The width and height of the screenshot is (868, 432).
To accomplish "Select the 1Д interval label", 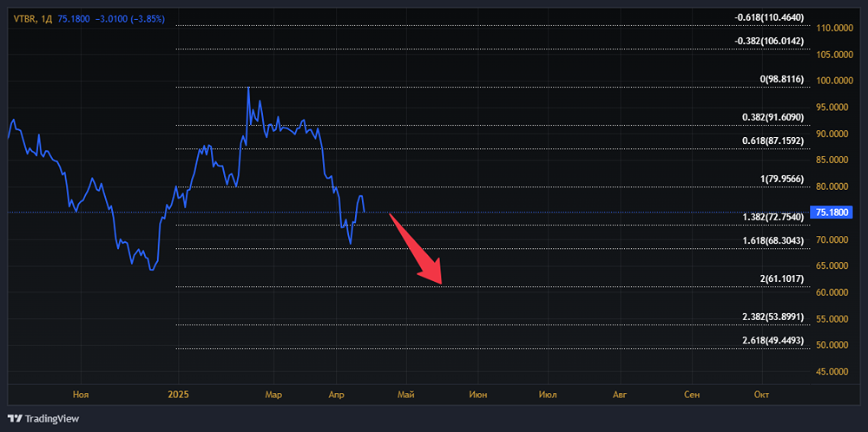I will coord(47,16).
